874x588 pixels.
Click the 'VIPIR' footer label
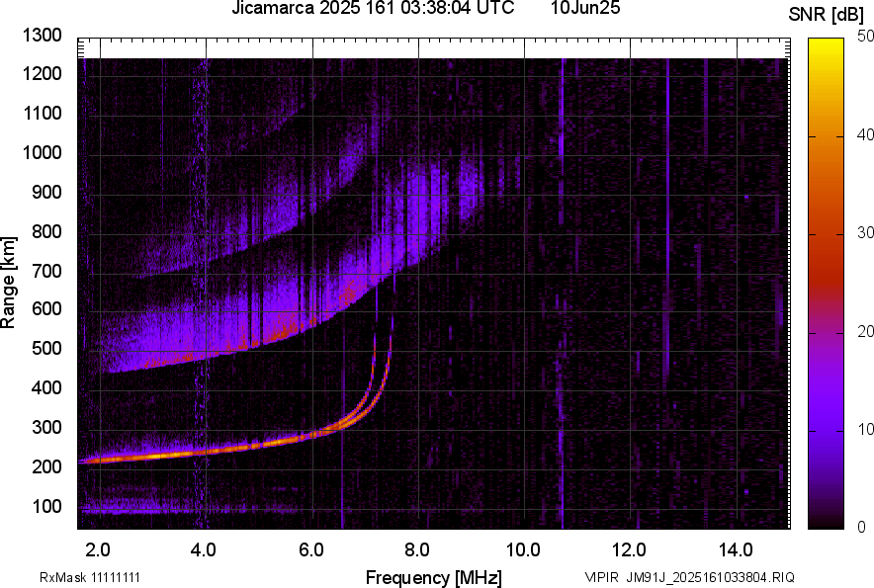tap(601, 577)
